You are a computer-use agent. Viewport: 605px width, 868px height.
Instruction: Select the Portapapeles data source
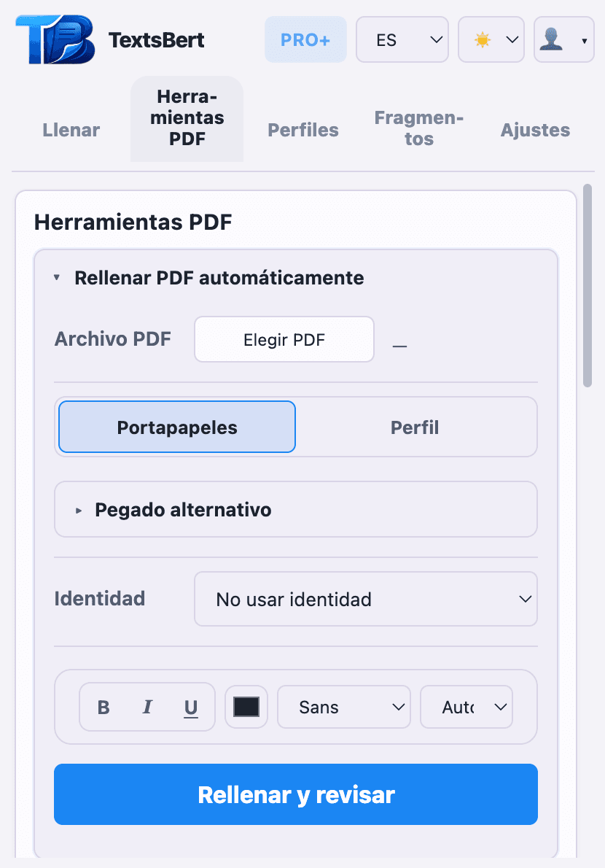pos(176,427)
